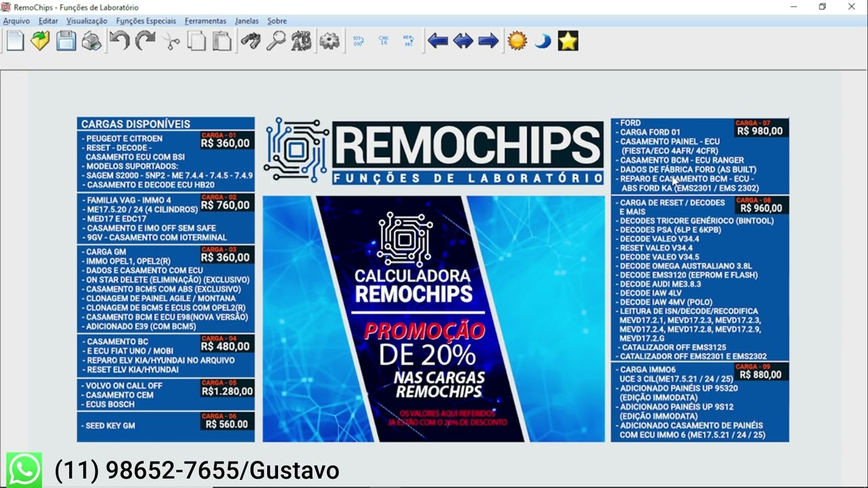Click the Paste clipboard icon
Screen dimensions: 868x488
[x=222, y=41]
